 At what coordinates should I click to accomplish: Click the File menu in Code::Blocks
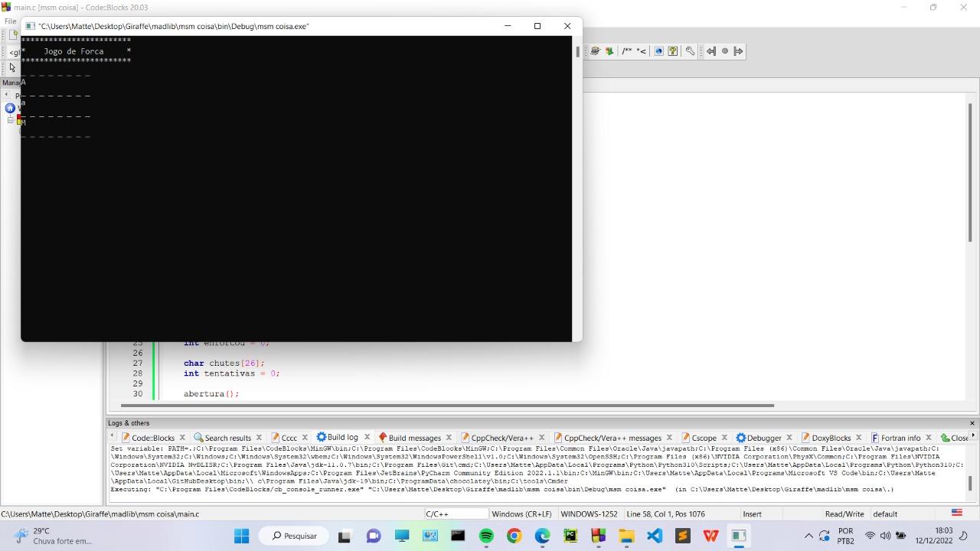coord(10,21)
